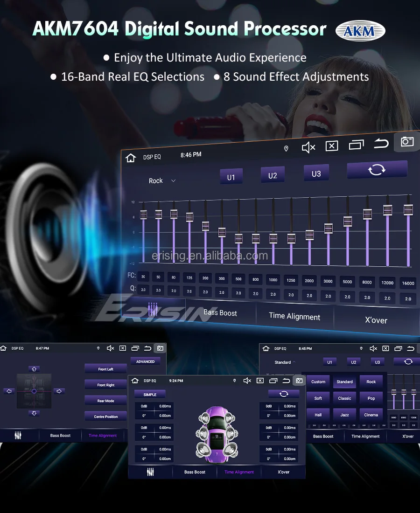
Task: Adjust the 30 Hz band slider
Action: [143, 215]
